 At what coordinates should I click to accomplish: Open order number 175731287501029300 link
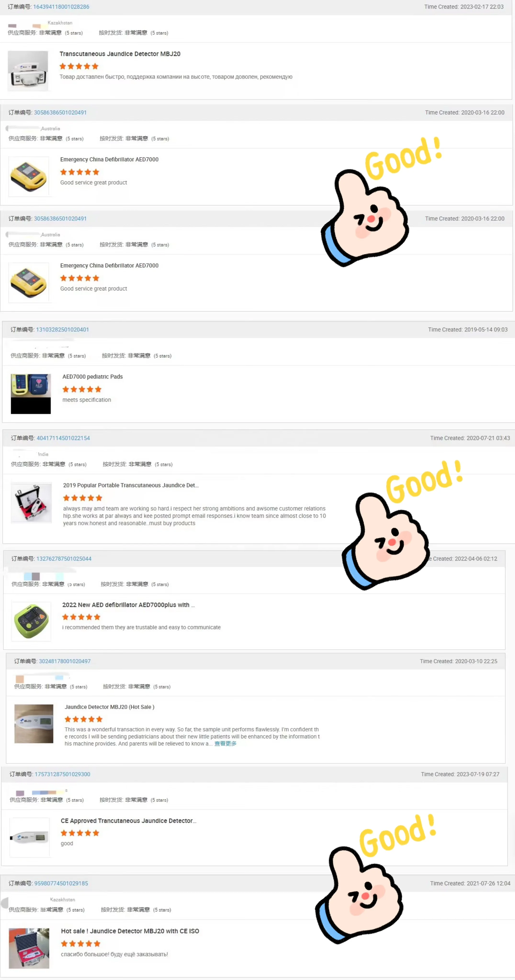point(62,774)
